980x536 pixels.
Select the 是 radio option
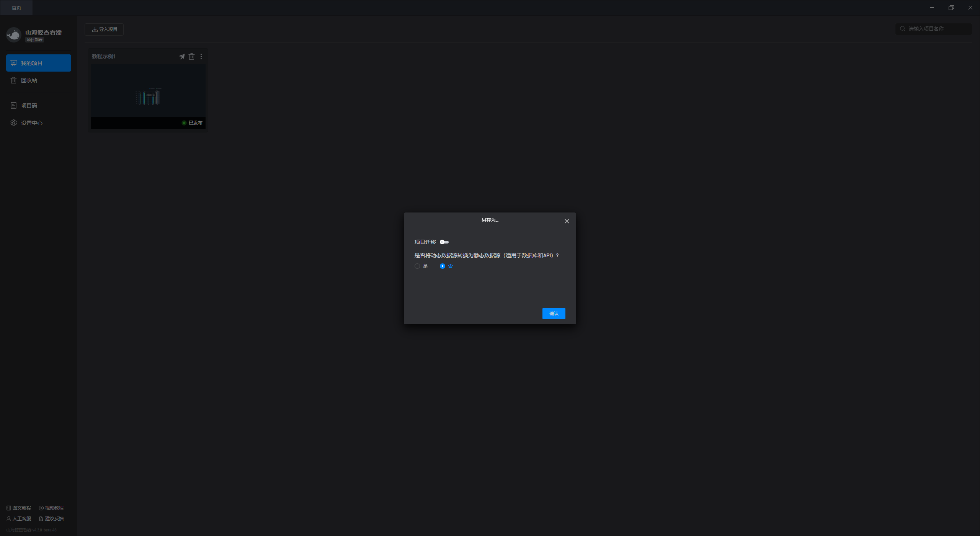coord(417,266)
